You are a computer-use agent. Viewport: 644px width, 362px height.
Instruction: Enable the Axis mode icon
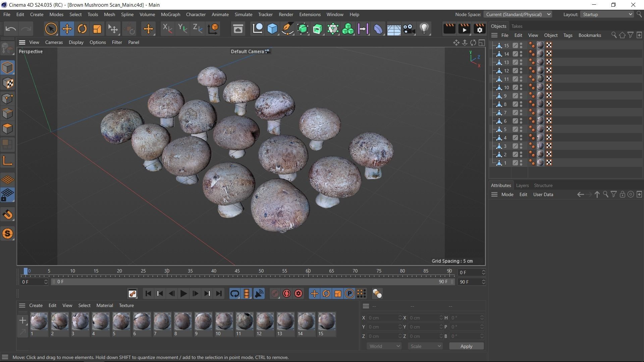pyautogui.click(x=7, y=161)
